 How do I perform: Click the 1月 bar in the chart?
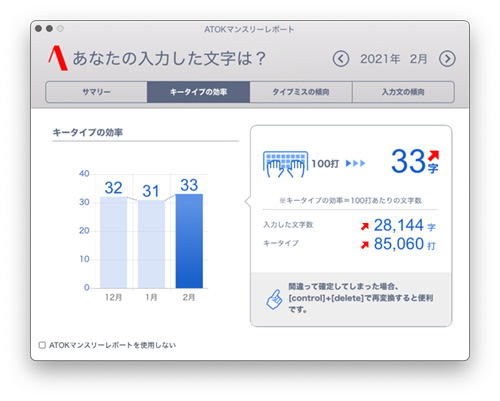pos(151,244)
